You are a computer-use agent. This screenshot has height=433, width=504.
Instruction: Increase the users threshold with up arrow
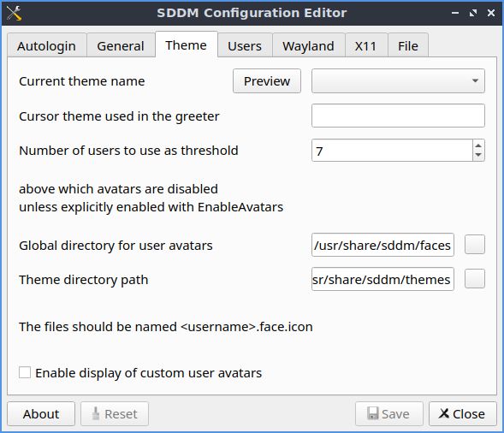pos(478,145)
